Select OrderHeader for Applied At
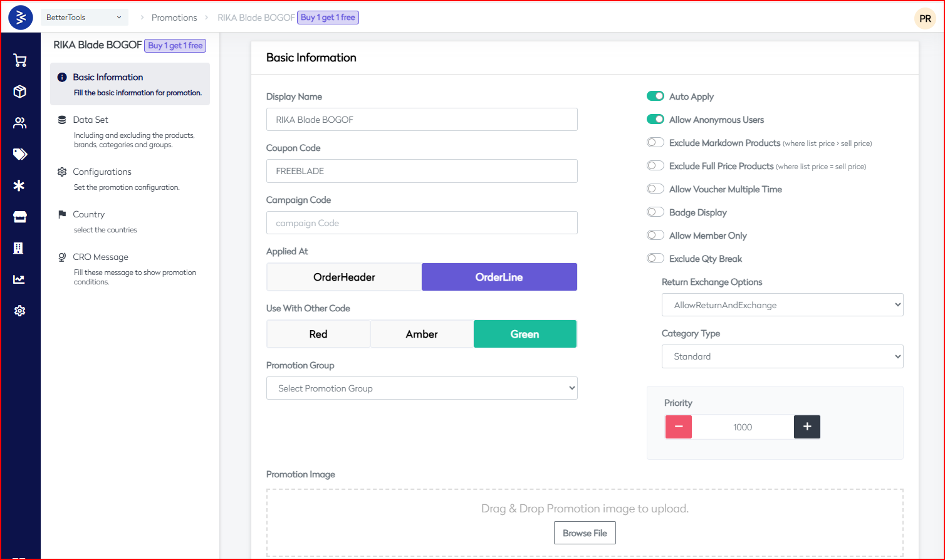 [x=344, y=277]
